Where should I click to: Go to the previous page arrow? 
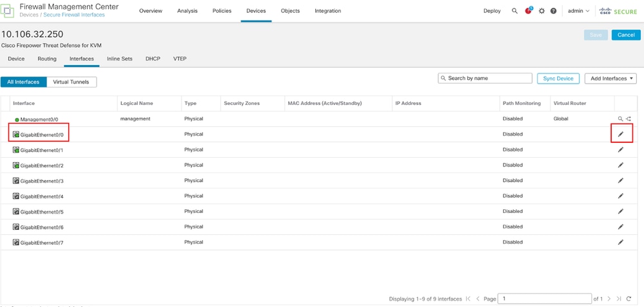(x=478, y=299)
